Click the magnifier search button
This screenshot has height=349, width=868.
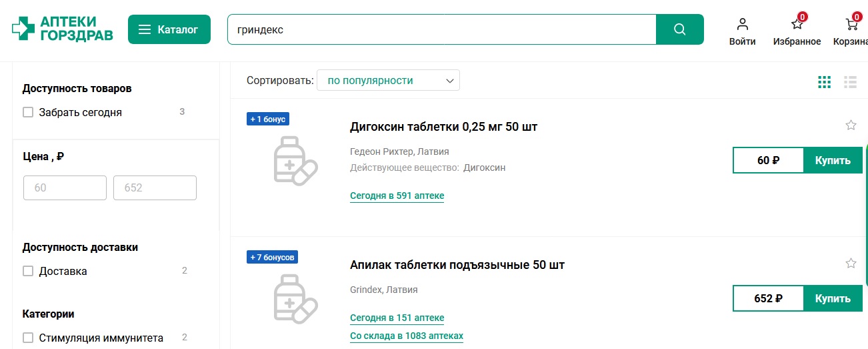[x=679, y=29]
